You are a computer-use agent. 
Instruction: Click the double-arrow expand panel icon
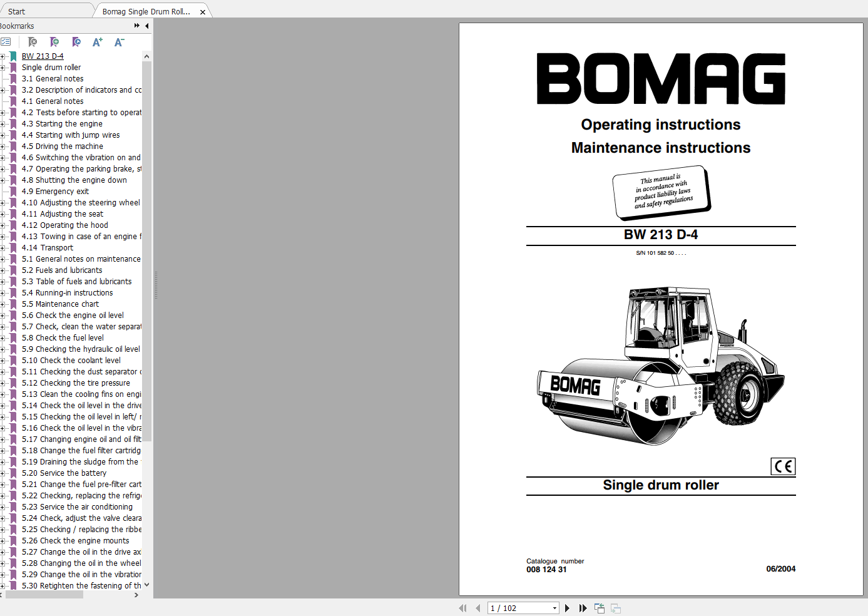137,26
